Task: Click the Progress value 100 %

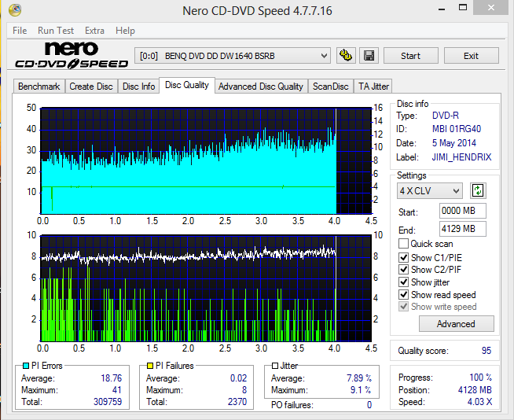Action: (x=480, y=378)
